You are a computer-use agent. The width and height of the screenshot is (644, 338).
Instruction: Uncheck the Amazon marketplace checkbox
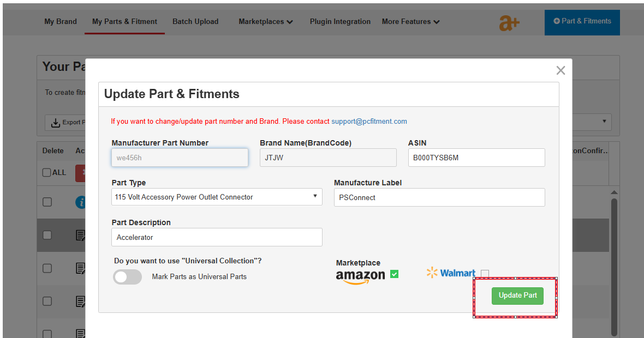tap(394, 274)
